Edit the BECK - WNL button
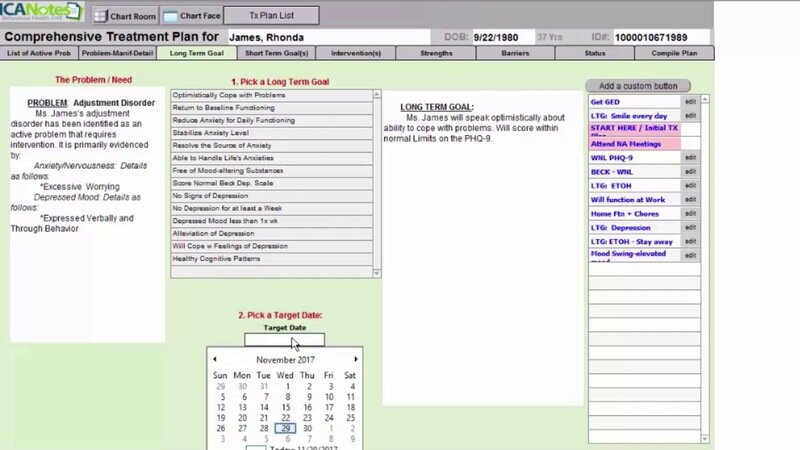The height and width of the screenshot is (450, 800). point(690,172)
